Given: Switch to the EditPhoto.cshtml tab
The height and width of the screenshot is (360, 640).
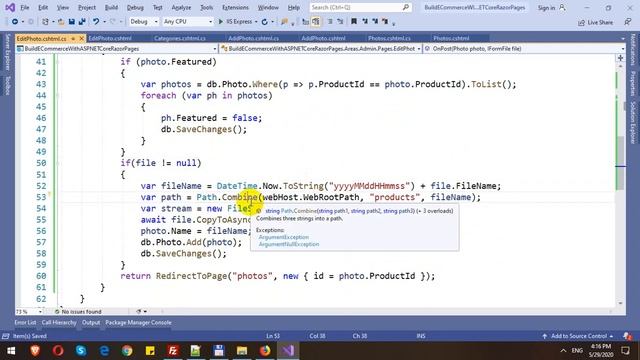Looking at the screenshot, I should tap(110, 38).
